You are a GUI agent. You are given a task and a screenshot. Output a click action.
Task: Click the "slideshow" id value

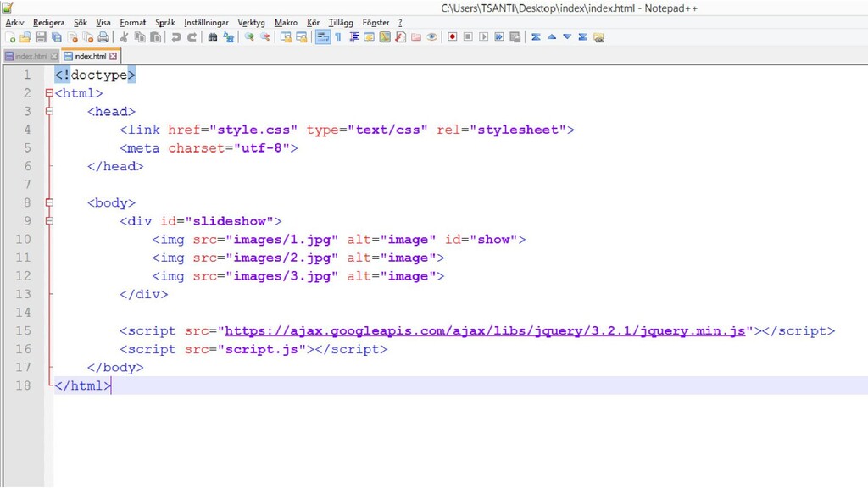tap(229, 221)
